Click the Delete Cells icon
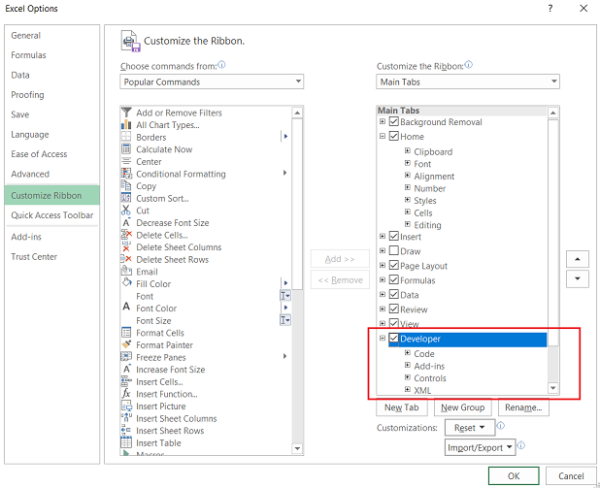Screen dimensions: 600x488 pos(126,235)
